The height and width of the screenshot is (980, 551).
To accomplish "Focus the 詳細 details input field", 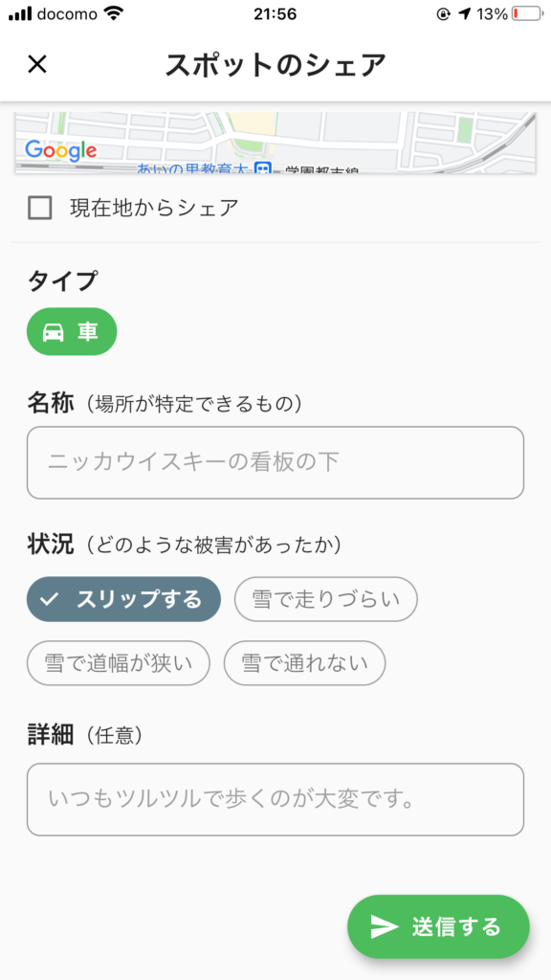I will tap(275, 799).
